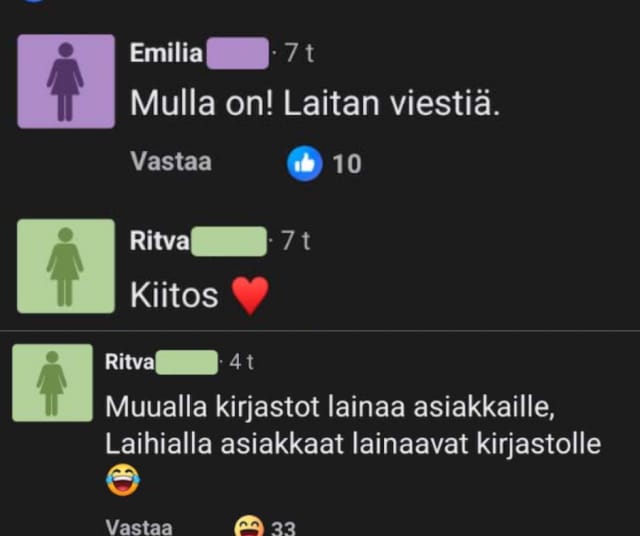Click the red heart emoji after Kiitos
Image resolution: width=640 pixels, height=536 pixels.
point(250,296)
